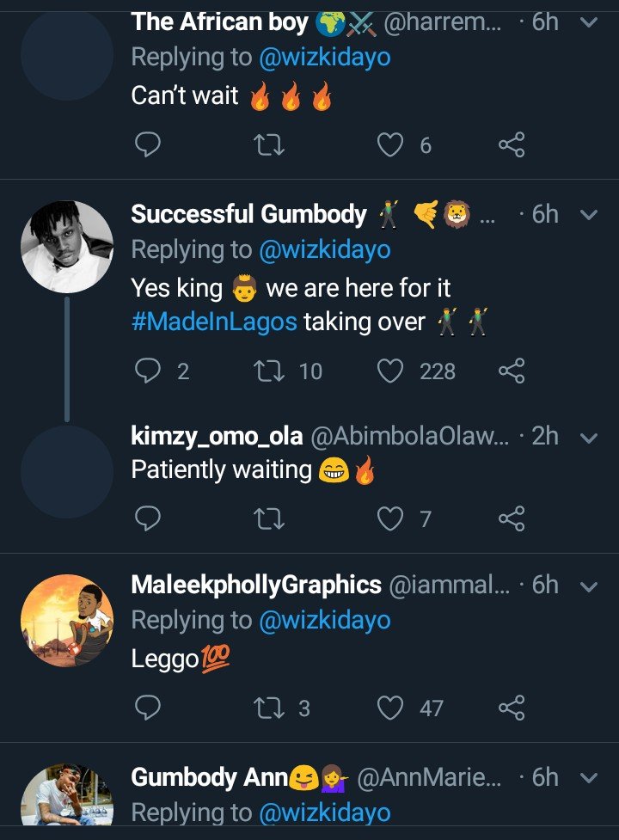Open the #MadeInLagos hashtag
The image size is (619, 840).
pyautogui.click(x=214, y=322)
